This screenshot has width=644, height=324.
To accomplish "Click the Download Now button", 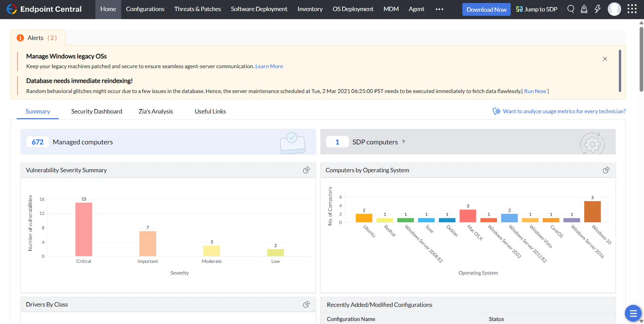I will [x=487, y=9].
